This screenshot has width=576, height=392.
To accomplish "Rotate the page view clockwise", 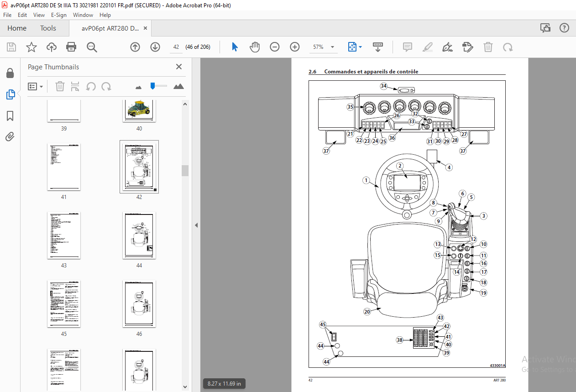I will (508, 47).
